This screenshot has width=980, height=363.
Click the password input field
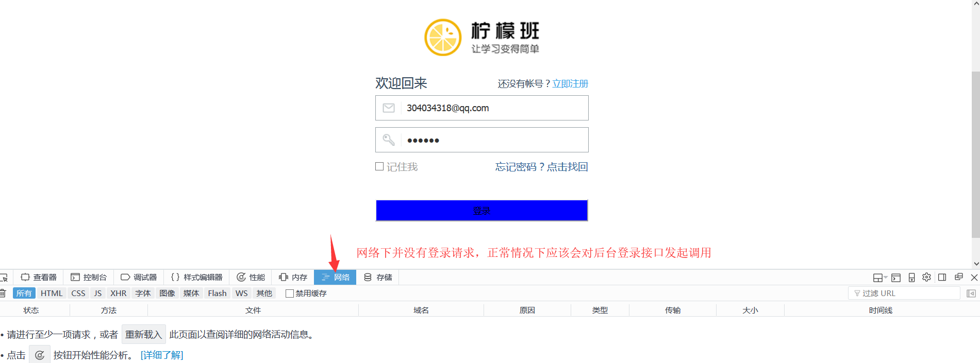tap(481, 140)
